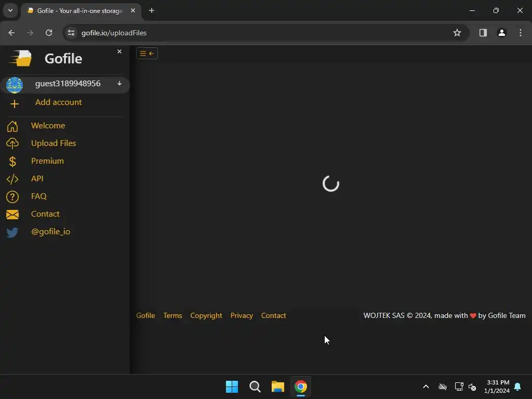Viewport: 532px width, 399px height.
Task: Click the Premium dollar sign icon
Action: tap(12, 162)
